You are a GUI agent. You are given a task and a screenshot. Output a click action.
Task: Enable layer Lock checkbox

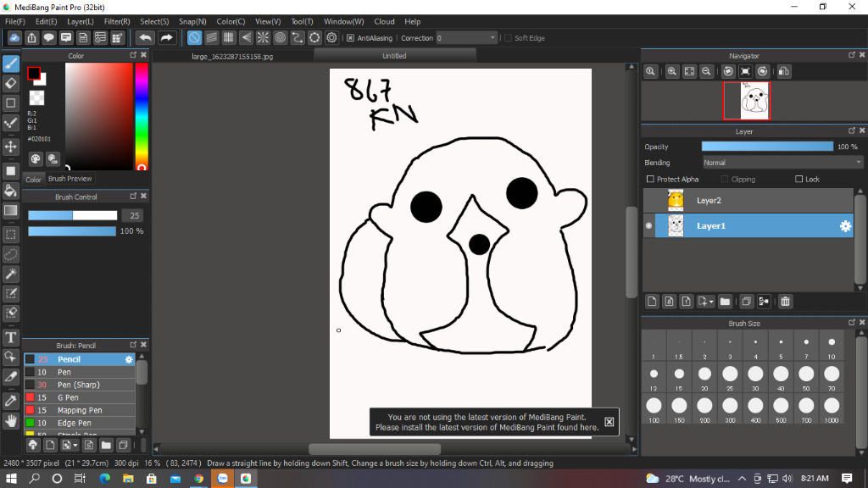coord(798,180)
